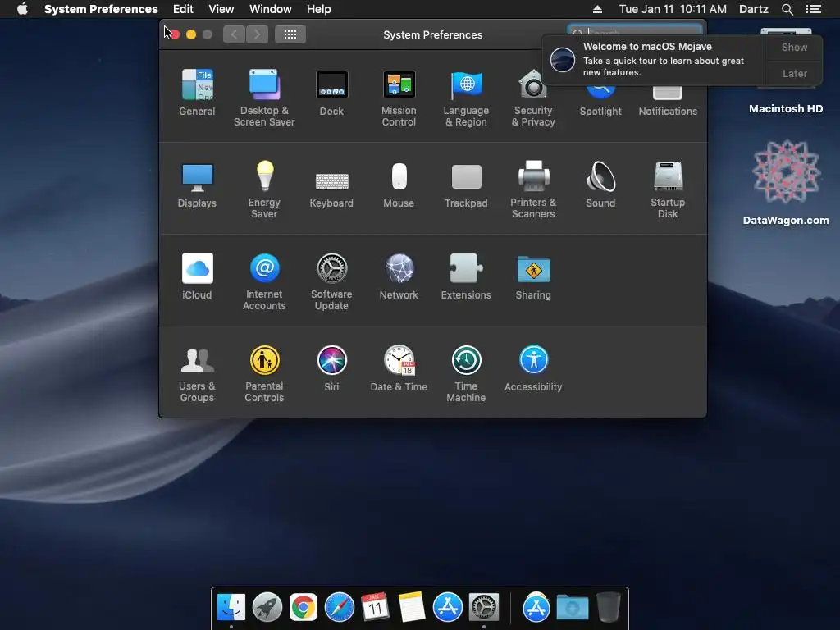Open Accessibility preferences
This screenshot has width=840, height=630.
tap(533, 368)
